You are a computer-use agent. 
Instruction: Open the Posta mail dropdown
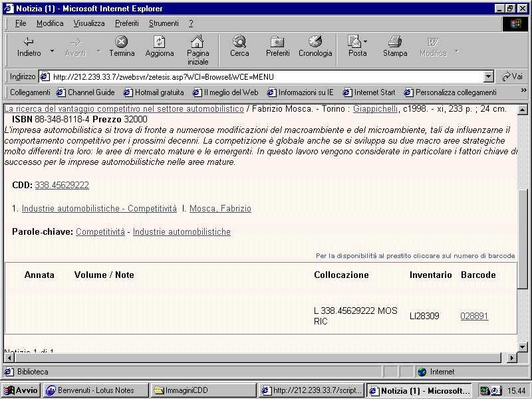point(366,53)
